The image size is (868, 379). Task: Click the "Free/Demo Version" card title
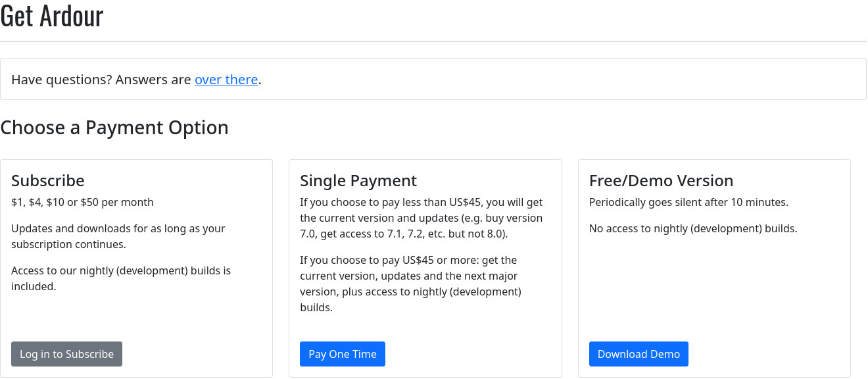coord(661,180)
